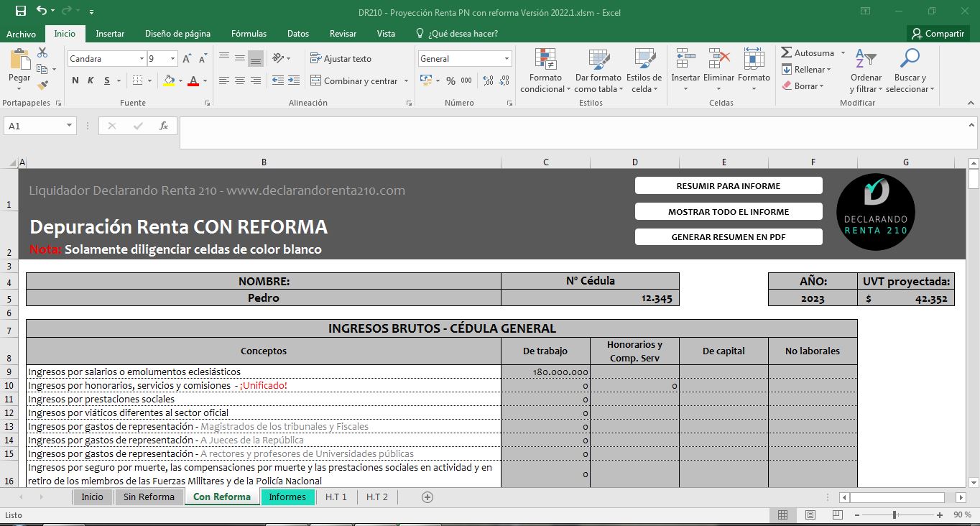980x526 pixels.
Task: Toggle Bold (N) formatting
Action: [x=75, y=80]
